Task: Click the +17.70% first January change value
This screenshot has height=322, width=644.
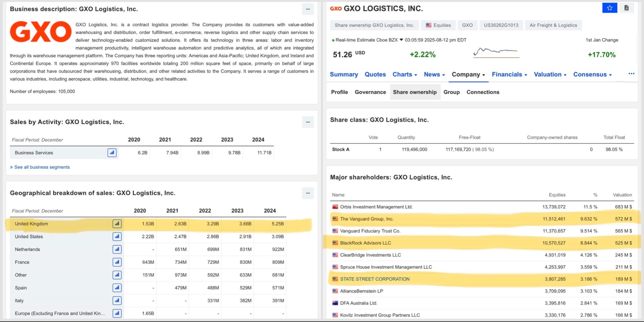Action: click(601, 55)
